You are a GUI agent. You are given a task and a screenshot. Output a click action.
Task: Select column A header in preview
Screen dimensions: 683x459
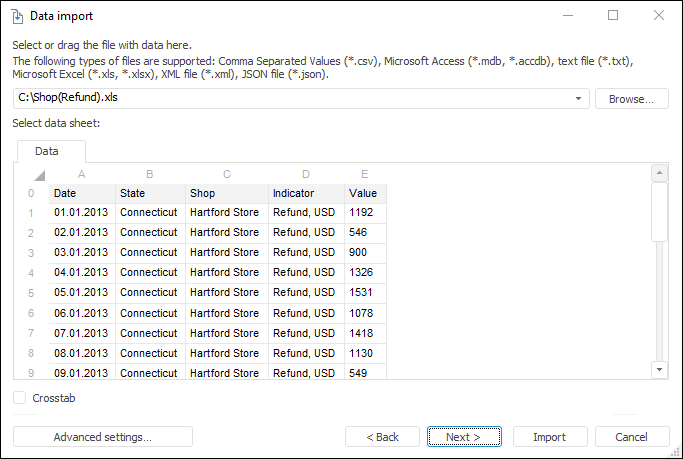click(82, 174)
